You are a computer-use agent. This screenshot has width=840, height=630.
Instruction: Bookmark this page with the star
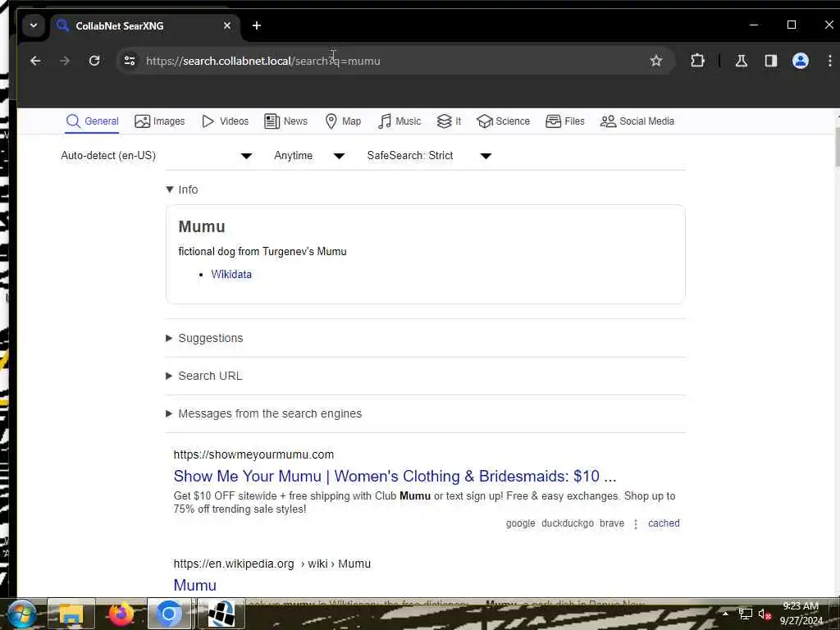click(655, 61)
